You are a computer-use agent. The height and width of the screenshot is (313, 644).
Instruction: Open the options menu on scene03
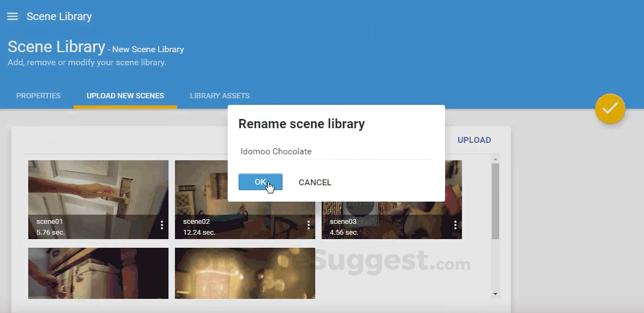pyautogui.click(x=455, y=224)
